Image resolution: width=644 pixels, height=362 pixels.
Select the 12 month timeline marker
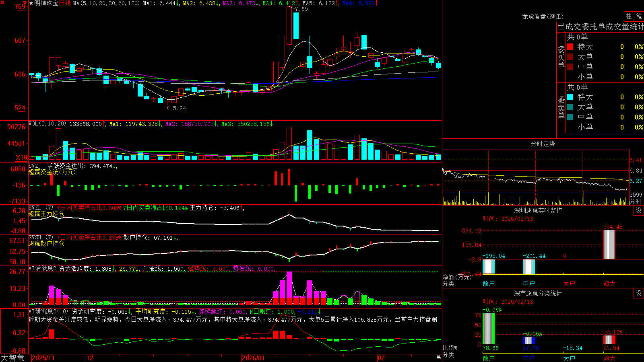tap(90, 358)
